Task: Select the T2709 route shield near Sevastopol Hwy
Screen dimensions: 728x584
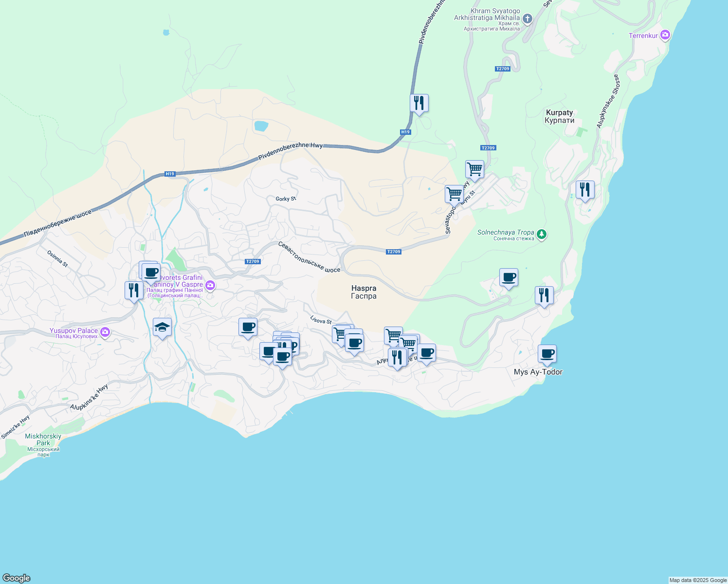Action: 488,147
